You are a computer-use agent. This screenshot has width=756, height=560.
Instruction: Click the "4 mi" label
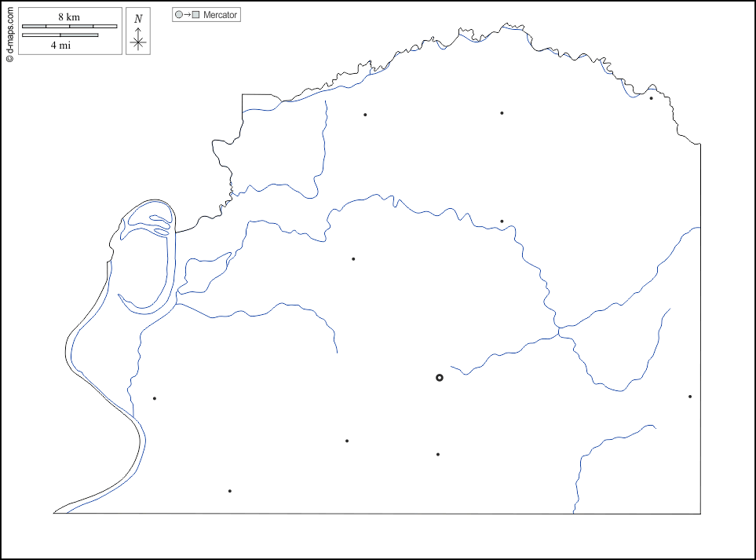pos(60,46)
